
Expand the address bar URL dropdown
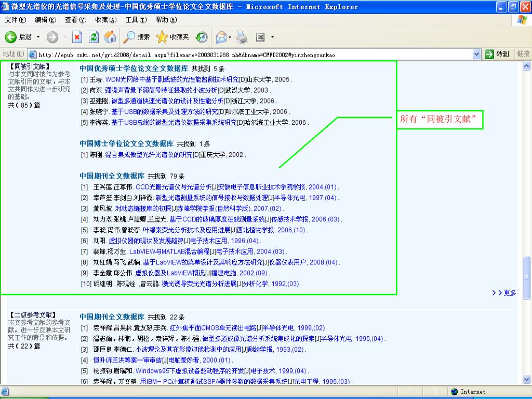(x=476, y=54)
